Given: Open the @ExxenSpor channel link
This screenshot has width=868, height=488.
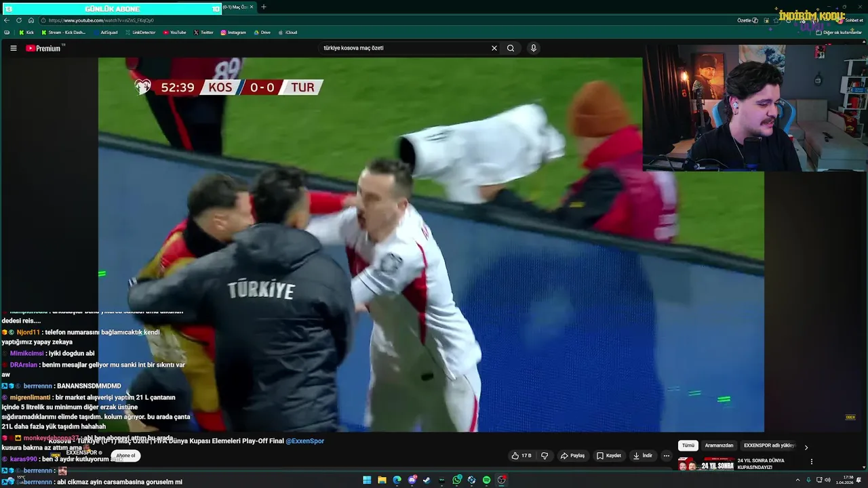Looking at the screenshot, I should (305, 441).
